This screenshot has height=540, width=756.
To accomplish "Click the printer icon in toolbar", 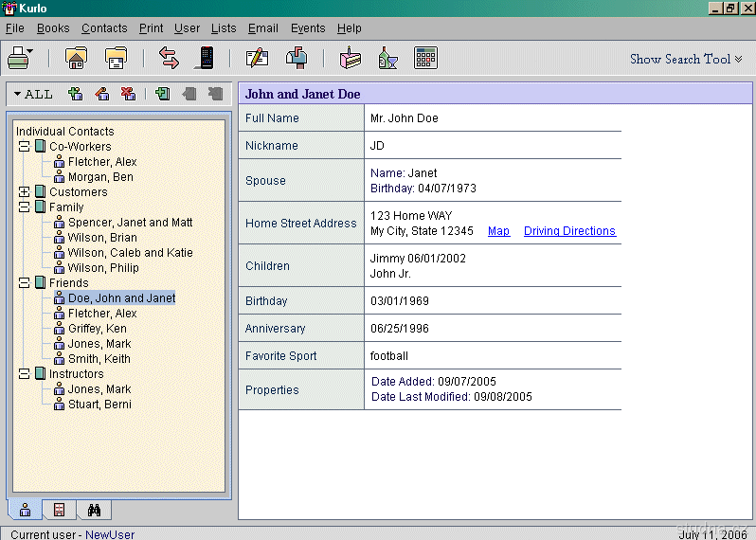I will point(18,59).
